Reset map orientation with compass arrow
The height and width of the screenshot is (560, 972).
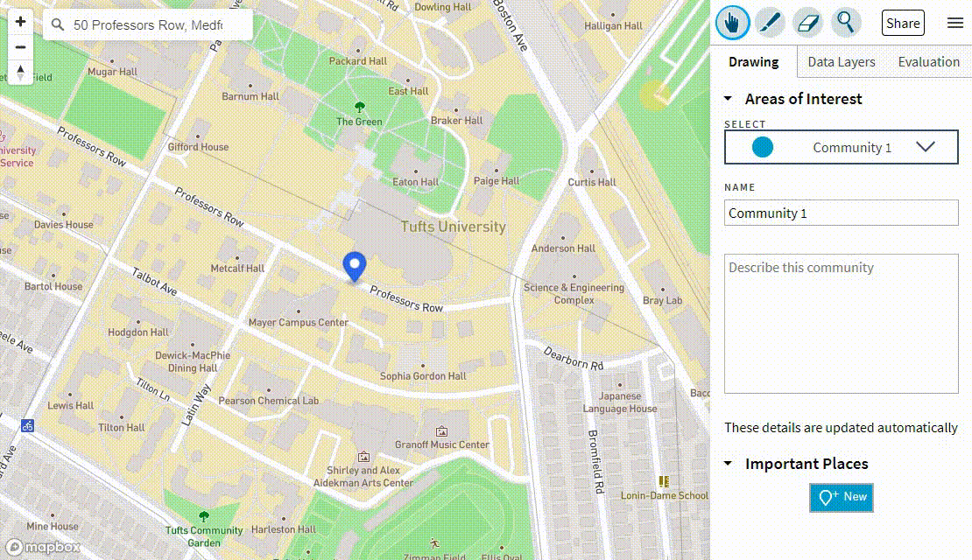(x=19, y=72)
